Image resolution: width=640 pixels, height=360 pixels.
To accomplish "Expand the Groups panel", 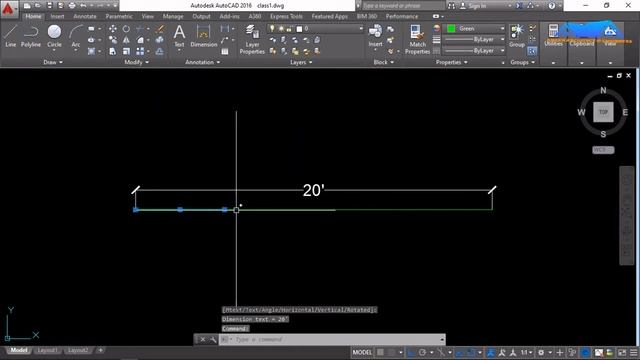I will pyautogui.click(x=522, y=62).
